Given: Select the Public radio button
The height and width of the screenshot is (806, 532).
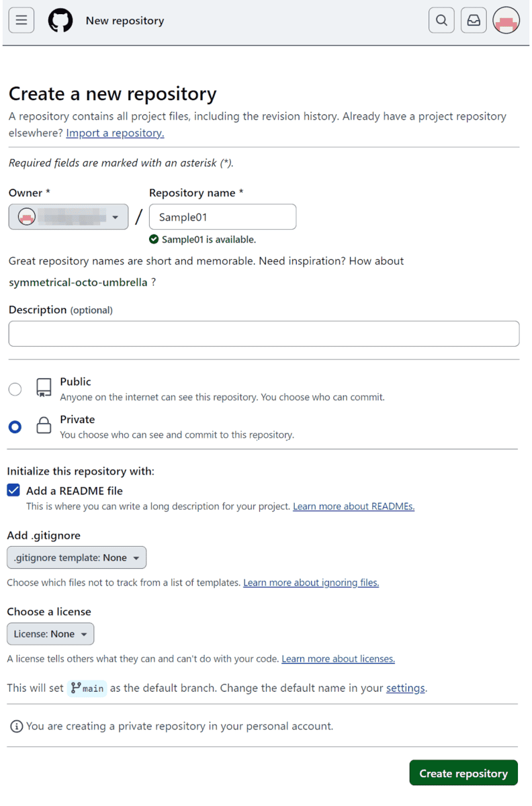Looking at the screenshot, I should coord(15,389).
